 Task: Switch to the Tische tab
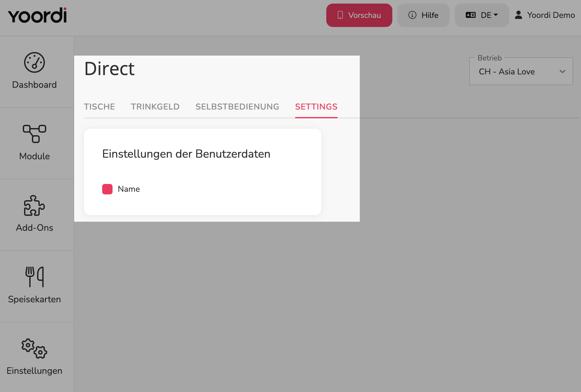(100, 107)
